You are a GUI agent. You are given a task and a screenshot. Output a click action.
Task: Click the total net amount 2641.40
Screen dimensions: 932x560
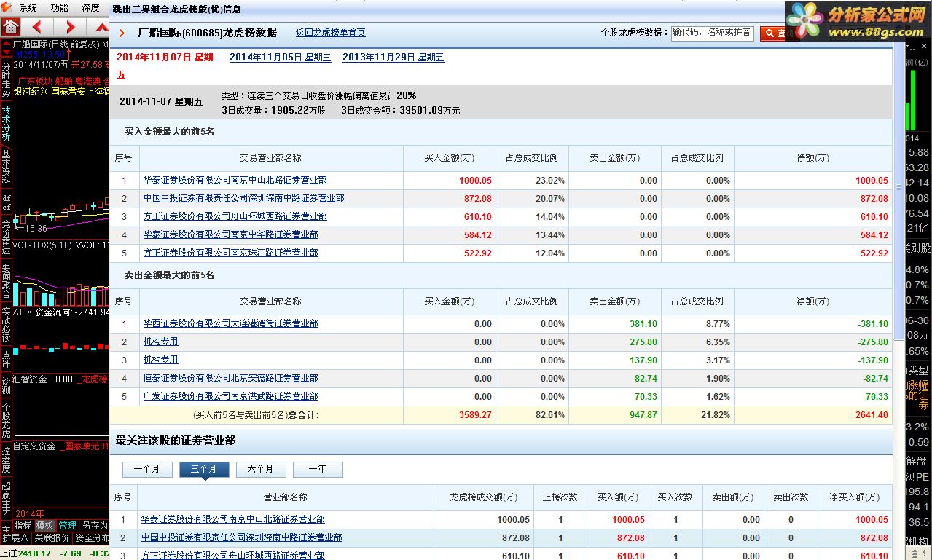coord(871,415)
